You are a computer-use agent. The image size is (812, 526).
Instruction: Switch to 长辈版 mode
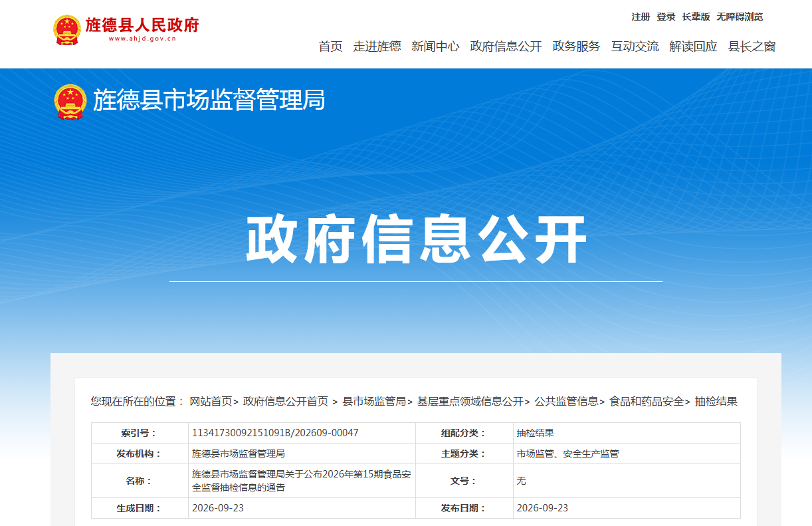pos(696,17)
